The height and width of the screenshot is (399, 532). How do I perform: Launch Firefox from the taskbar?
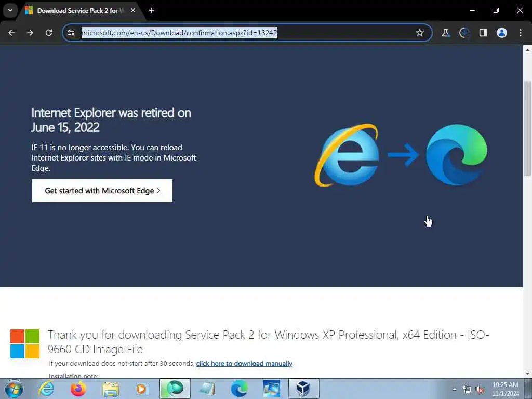tap(78, 389)
